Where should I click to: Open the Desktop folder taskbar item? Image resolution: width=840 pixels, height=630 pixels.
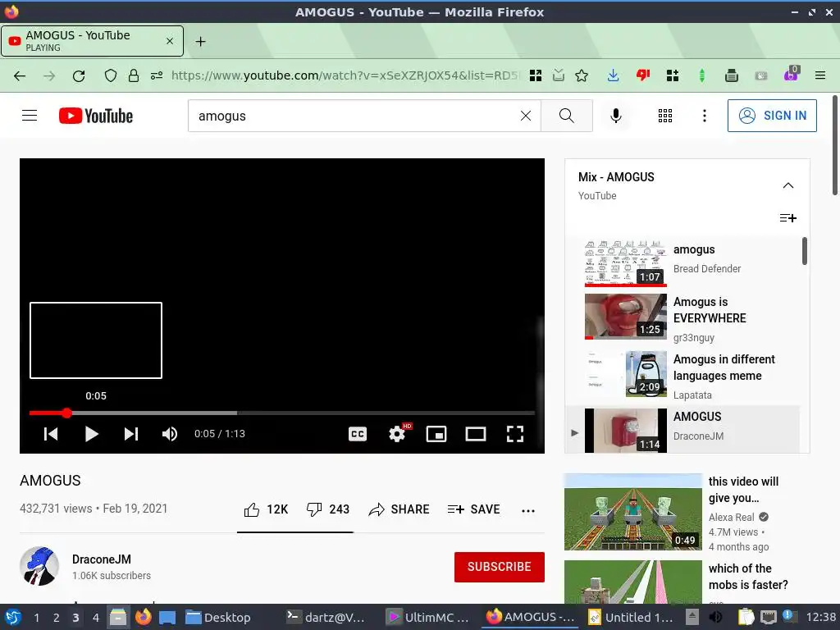(x=218, y=618)
